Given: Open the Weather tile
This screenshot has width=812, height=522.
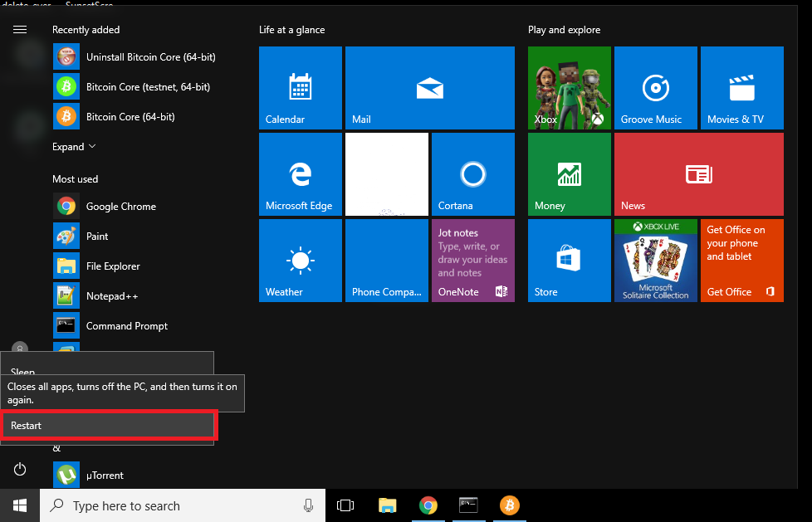Looking at the screenshot, I should click(301, 261).
